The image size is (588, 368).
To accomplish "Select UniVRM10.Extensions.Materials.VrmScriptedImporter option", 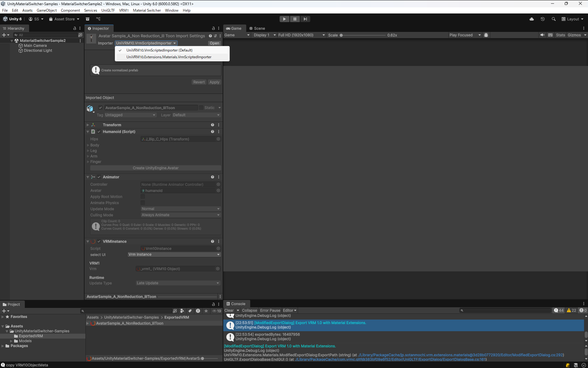I will (169, 57).
